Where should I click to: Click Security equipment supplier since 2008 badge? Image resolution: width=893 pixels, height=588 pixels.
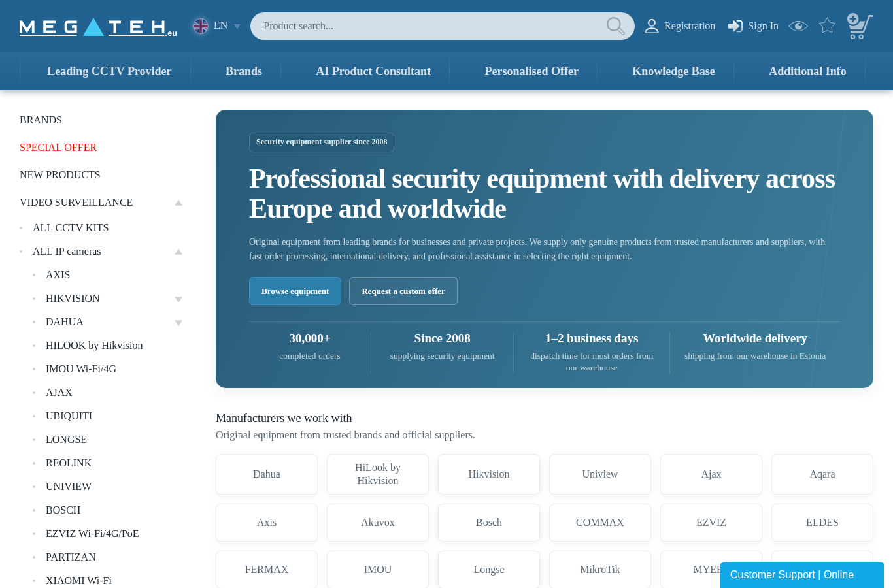322,142
